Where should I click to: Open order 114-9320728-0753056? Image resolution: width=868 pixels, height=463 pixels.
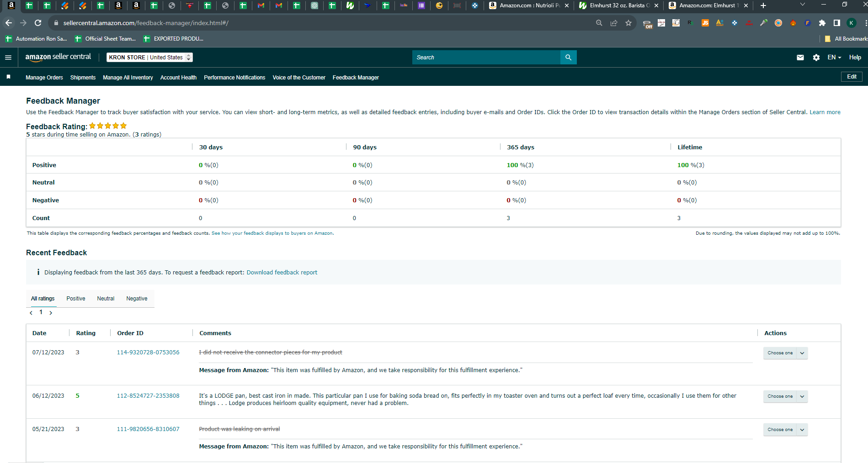[148, 353]
